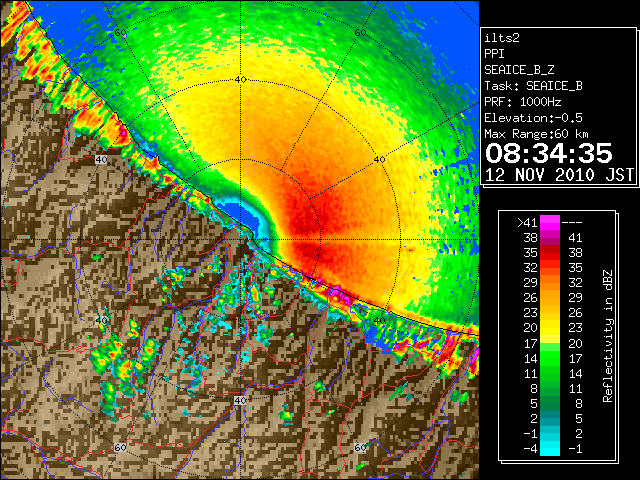Pick the yellow legend band beside '20'

pyautogui.click(x=550, y=328)
